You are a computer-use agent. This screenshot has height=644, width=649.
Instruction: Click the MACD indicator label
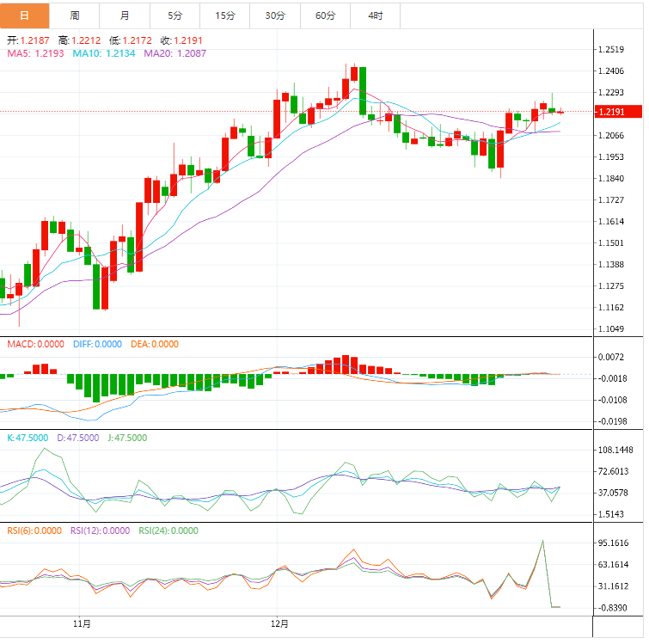pos(35,344)
